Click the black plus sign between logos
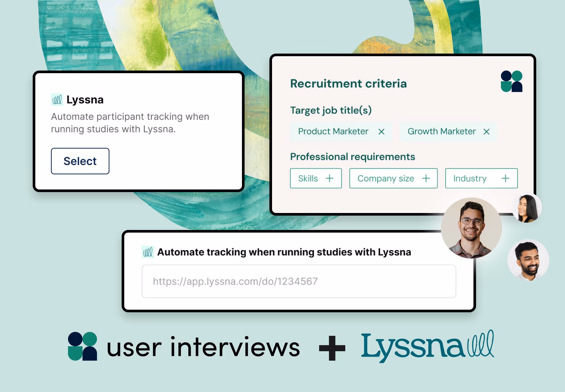 [x=332, y=348]
